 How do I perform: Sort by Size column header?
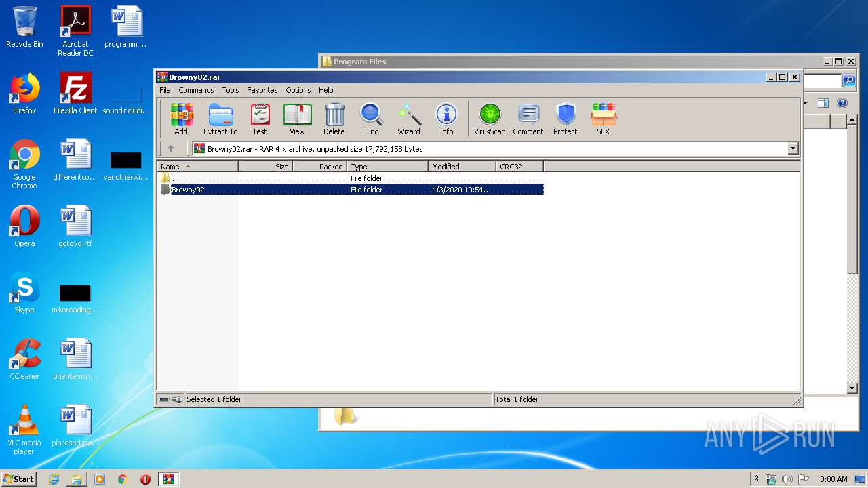[x=265, y=166]
